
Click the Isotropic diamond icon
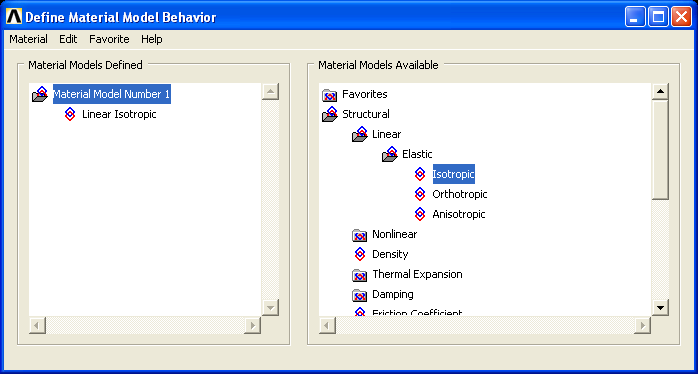point(420,174)
